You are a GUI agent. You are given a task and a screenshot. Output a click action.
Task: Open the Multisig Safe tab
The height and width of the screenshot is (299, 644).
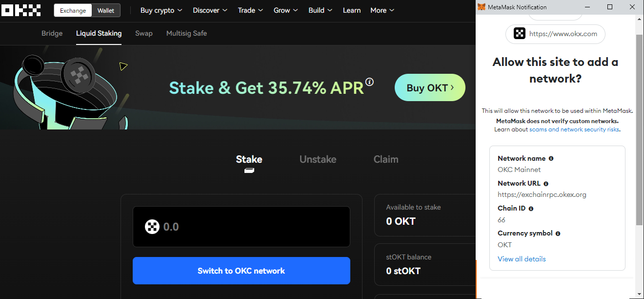(186, 33)
